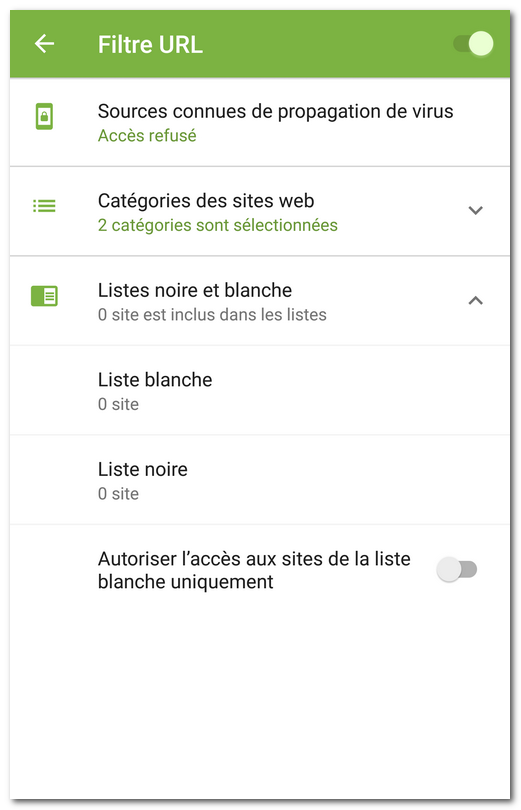Click the Accès refusé status text
The image size is (521, 810).
pyautogui.click(x=147, y=136)
